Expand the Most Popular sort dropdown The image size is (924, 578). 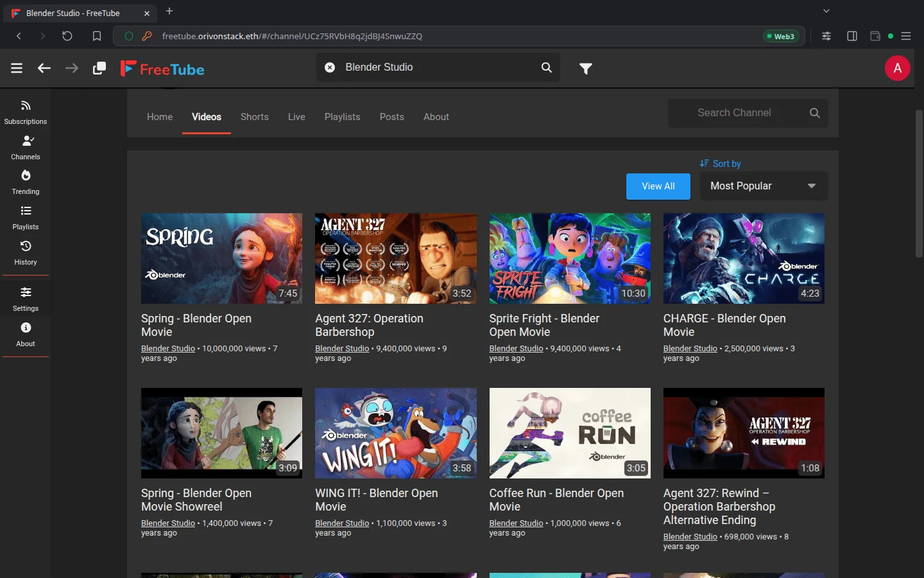click(x=764, y=186)
